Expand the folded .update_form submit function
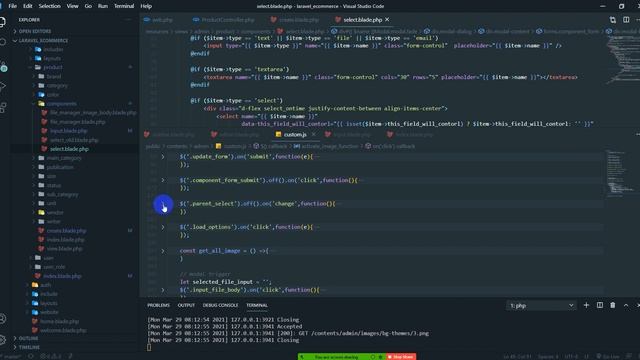640x360 pixels. click(163, 157)
